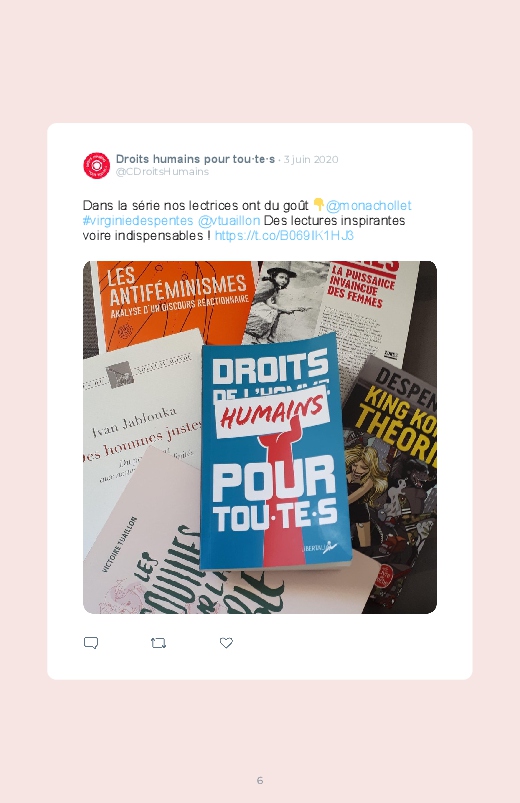Screen dimensions: 520x803
Task: Open the @monachollet mention
Action: 368,205
